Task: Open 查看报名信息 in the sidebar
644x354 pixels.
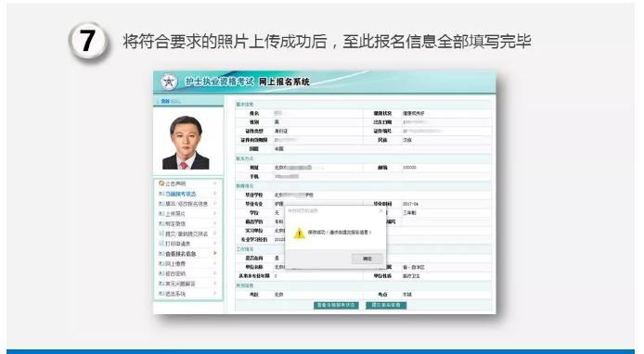Action: [x=181, y=254]
